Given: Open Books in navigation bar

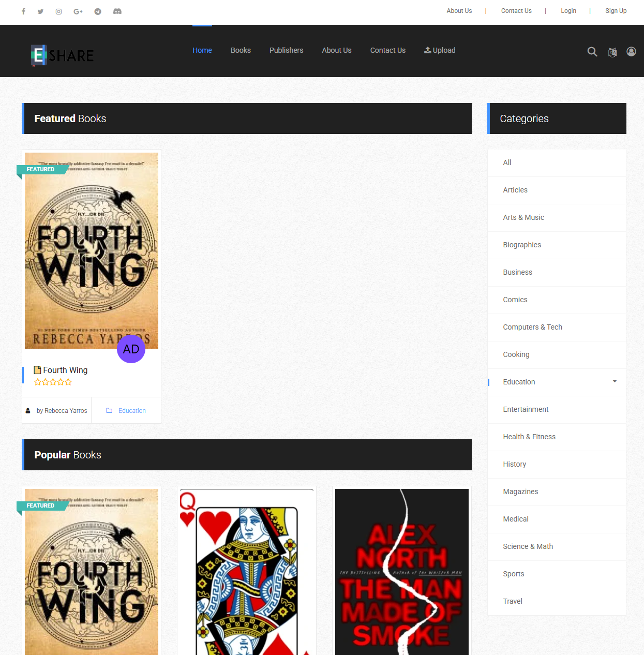Looking at the screenshot, I should (241, 50).
